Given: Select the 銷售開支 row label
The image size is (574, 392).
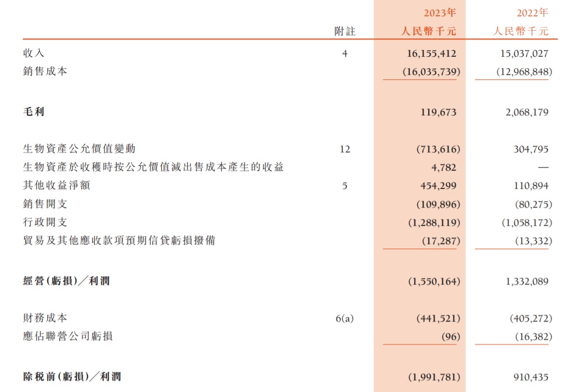Looking at the screenshot, I should (45, 204).
